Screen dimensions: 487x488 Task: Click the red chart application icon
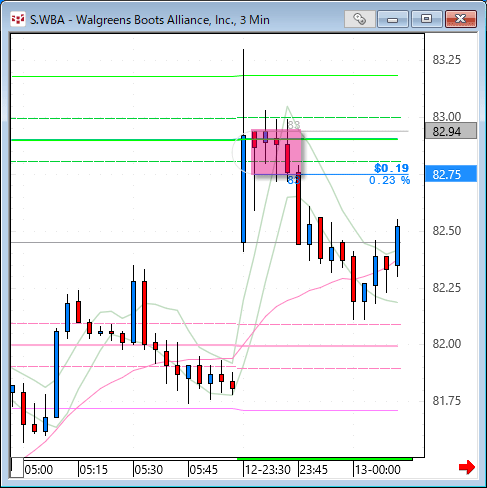coord(18,20)
